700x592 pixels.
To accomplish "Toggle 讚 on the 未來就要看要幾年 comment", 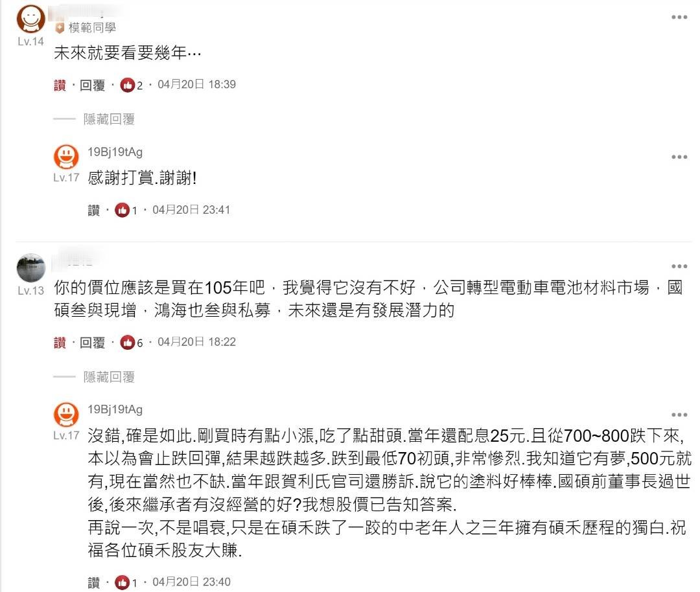I will (x=60, y=85).
